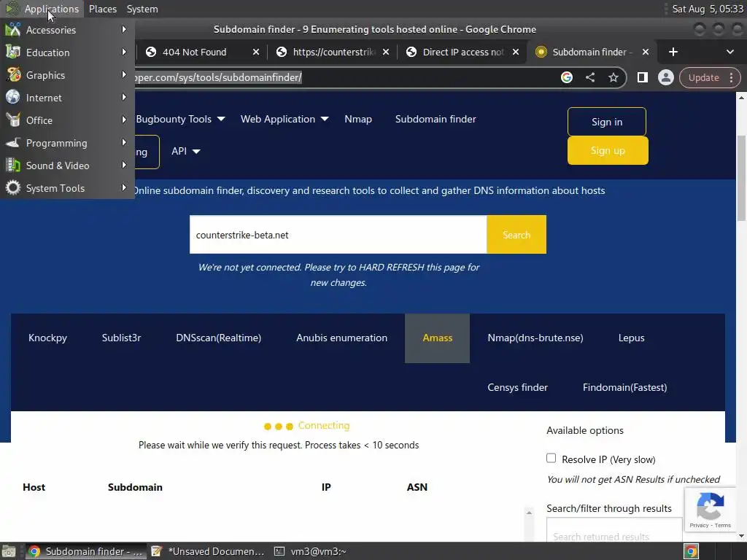Expand the Bugbounty Tools dropdown
This screenshot has width=747, height=560.
181,119
